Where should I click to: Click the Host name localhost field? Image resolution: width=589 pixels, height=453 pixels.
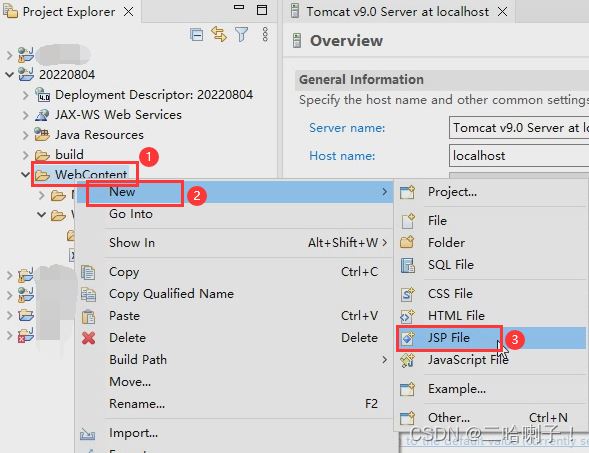(519, 156)
